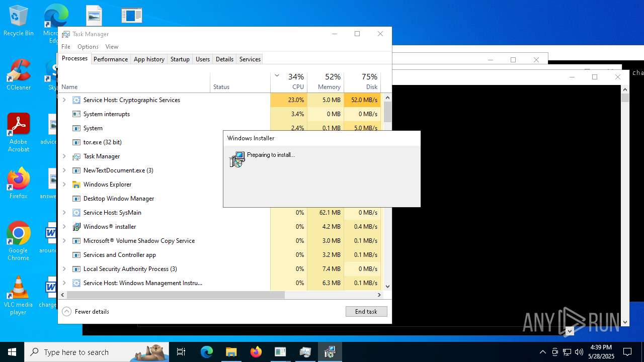Expand the Windows installer process group

point(64,227)
